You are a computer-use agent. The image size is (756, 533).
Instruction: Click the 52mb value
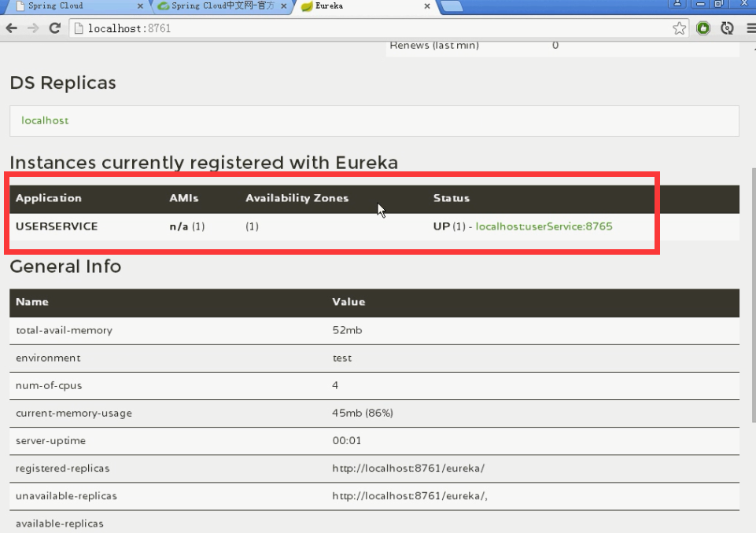coord(347,331)
